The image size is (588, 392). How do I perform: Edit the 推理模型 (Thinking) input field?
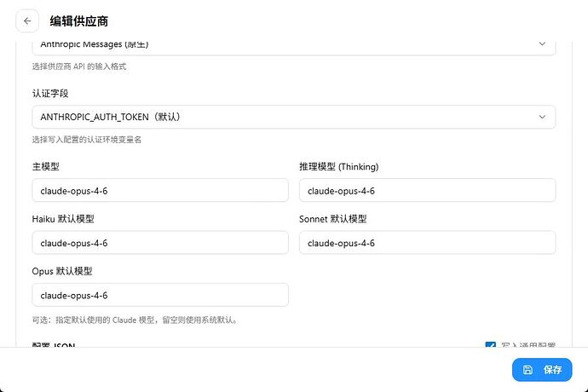pyautogui.click(x=427, y=191)
